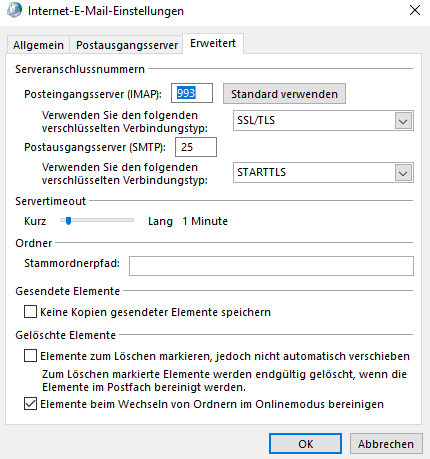Screen dimensions: 430x459
Task: Click the Outlook globe icon in title bar
Action: pos(14,10)
